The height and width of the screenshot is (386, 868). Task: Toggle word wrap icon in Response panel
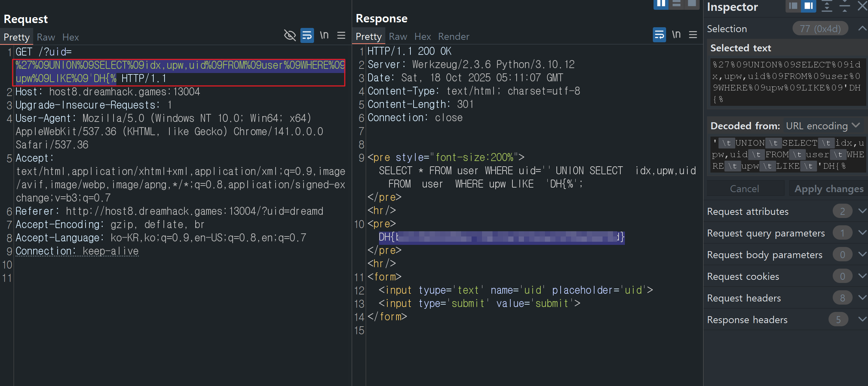tap(659, 35)
